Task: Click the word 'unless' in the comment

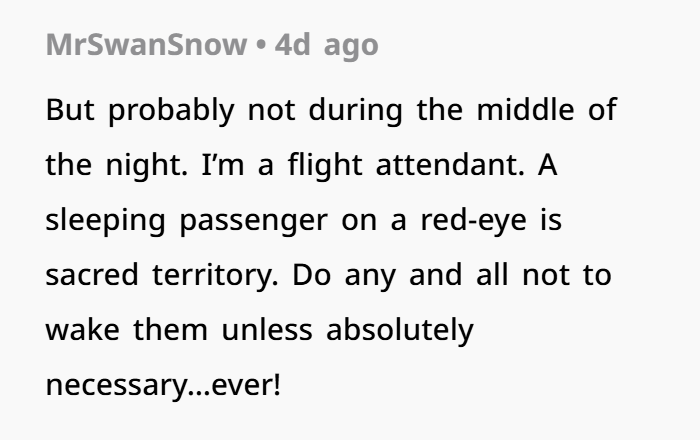Action: (267, 330)
